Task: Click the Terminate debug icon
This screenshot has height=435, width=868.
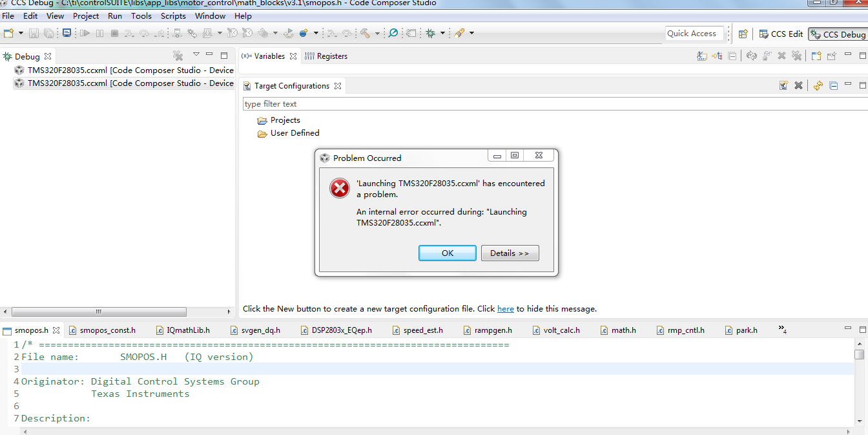Action: tap(114, 33)
